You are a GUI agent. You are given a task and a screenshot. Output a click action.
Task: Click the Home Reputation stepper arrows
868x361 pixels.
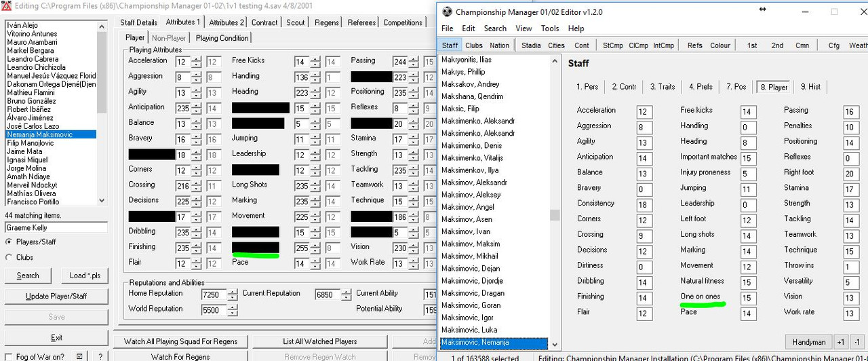[233, 294]
